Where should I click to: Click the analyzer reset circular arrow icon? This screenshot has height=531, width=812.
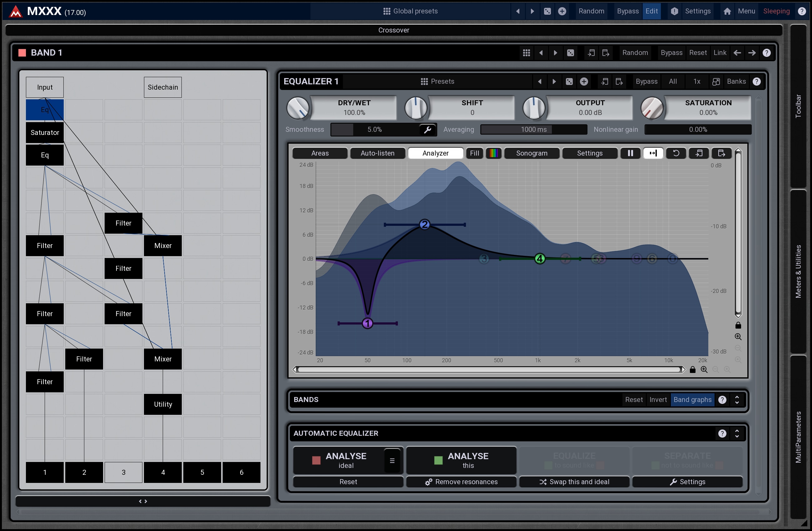[x=676, y=153]
